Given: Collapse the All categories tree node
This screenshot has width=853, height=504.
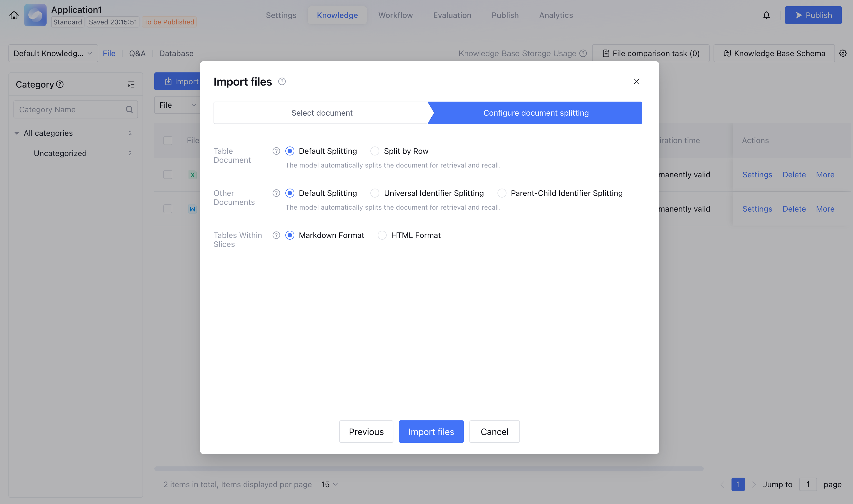Looking at the screenshot, I should point(17,133).
